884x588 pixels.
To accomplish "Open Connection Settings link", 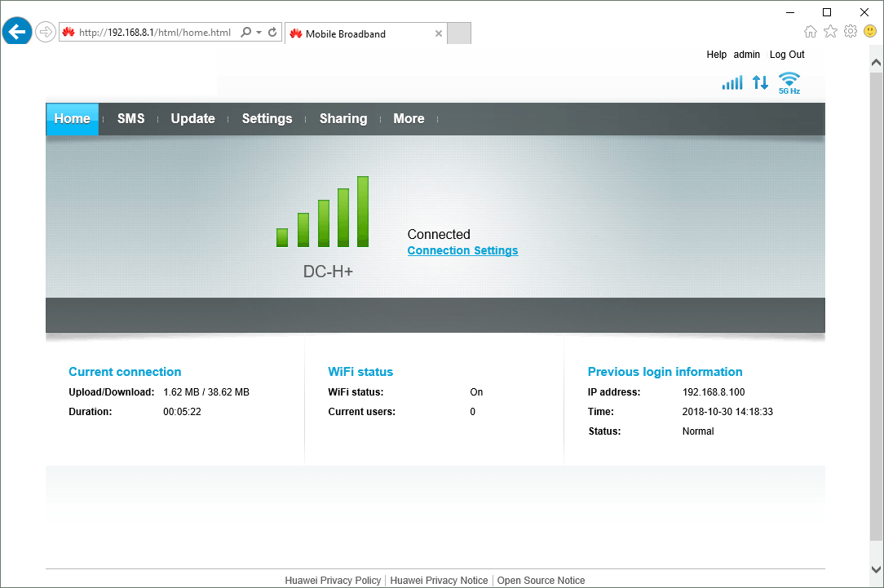I will pyautogui.click(x=462, y=250).
